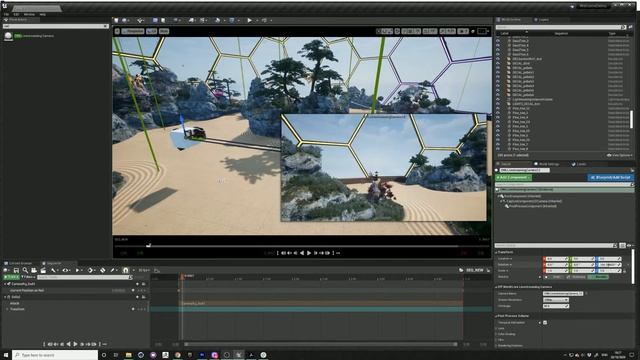This screenshot has height=360, width=640.
Task: Click the Sequencer playhead marker
Action: click(x=182, y=276)
